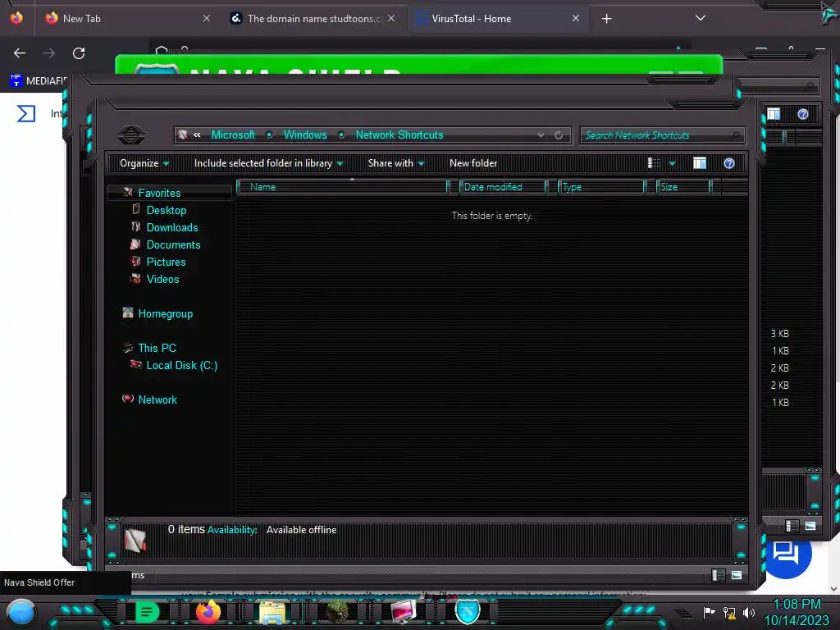Go back in Firefox
The width and height of the screenshot is (840, 630).
pos(20,53)
